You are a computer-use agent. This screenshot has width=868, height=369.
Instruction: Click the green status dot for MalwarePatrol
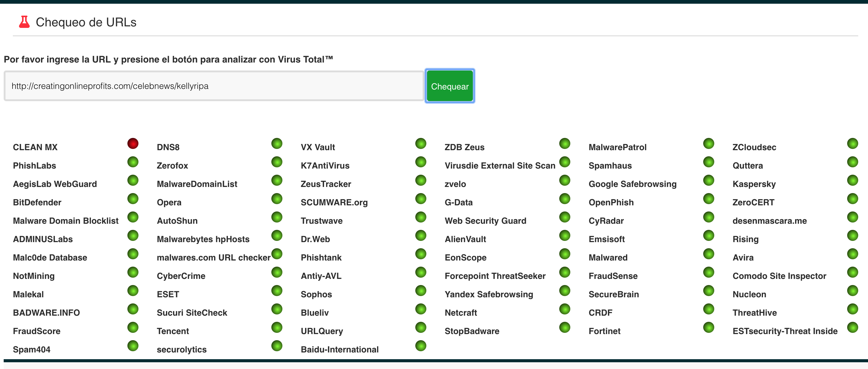pos(709,143)
